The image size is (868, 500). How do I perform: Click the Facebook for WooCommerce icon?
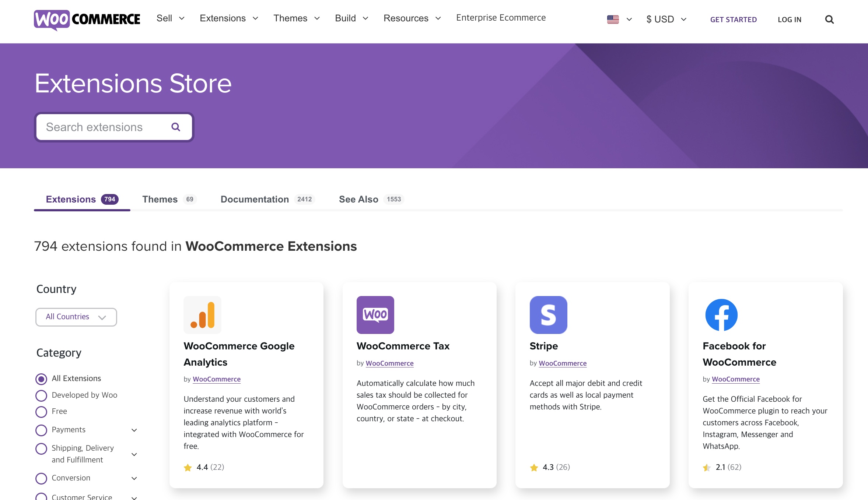point(721,315)
